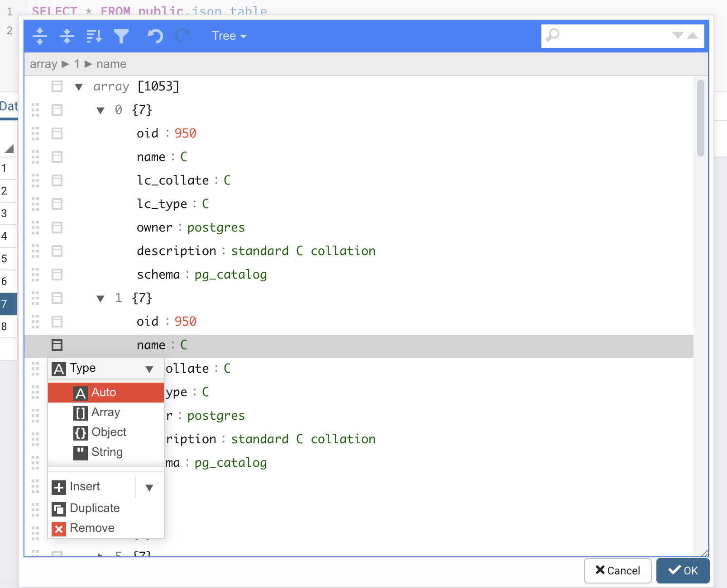Select String type from the menu

(x=106, y=452)
